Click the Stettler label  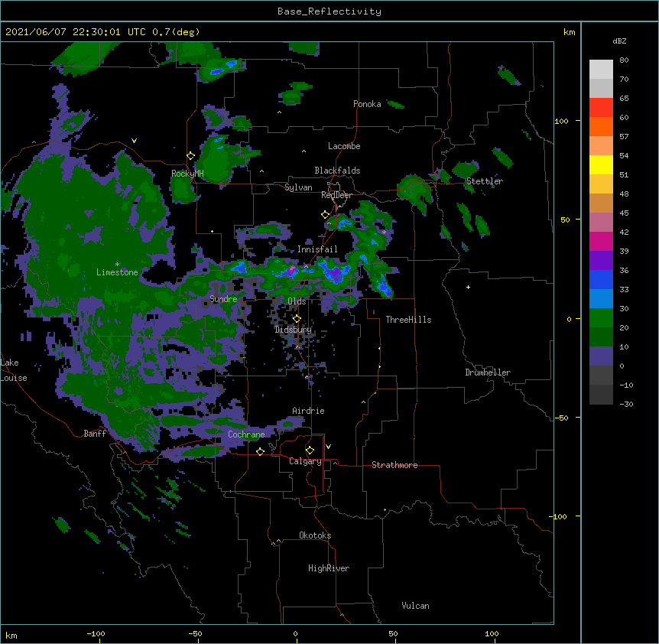tap(485, 181)
